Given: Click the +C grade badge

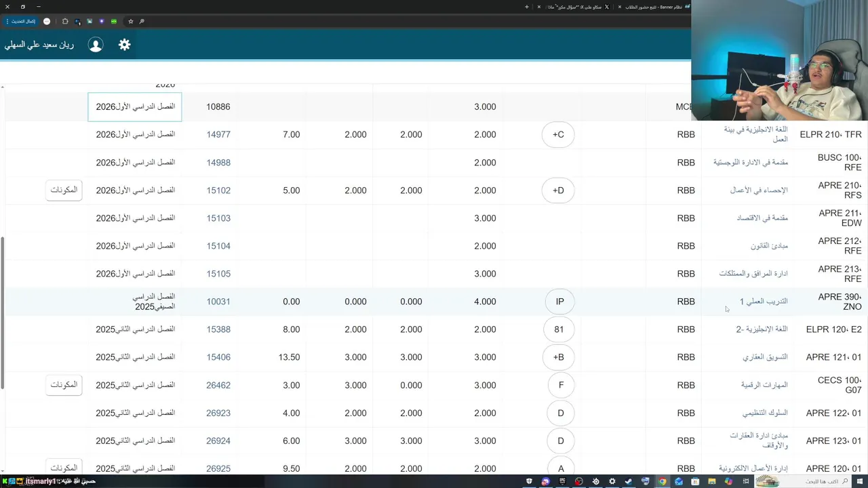Looking at the screenshot, I should coord(558,135).
